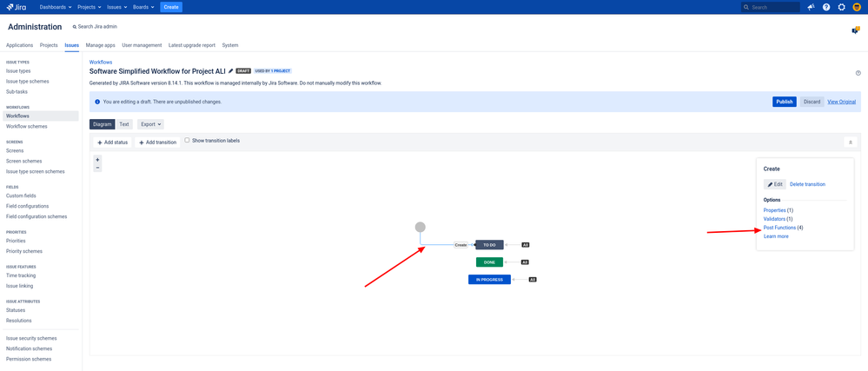Switch to the Applications tab
868x371 pixels.
(x=19, y=45)
